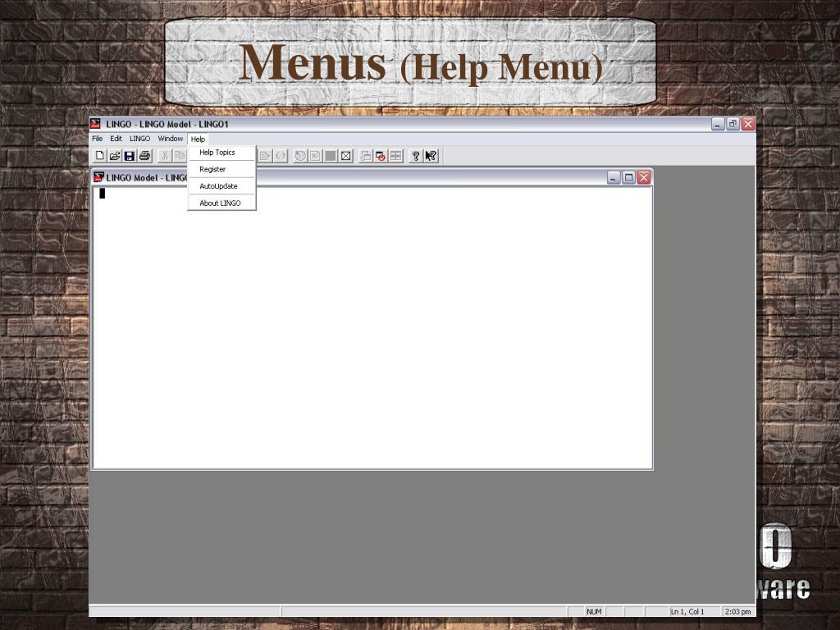Screen dimensions: 840x630
Task: Click the Solution toolbar icon next to Solve
Action: [315, 156]
